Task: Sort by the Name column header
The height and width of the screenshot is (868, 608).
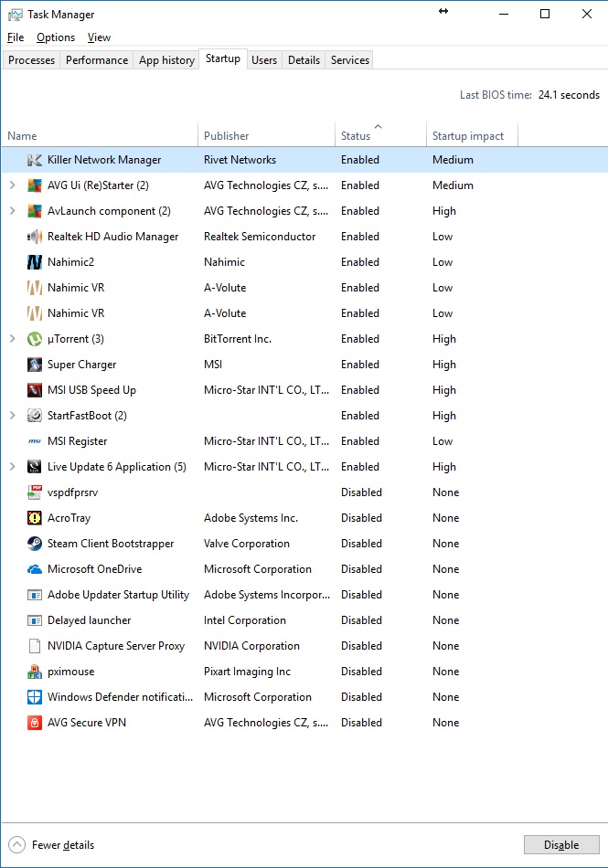Action: pos(100,135)
